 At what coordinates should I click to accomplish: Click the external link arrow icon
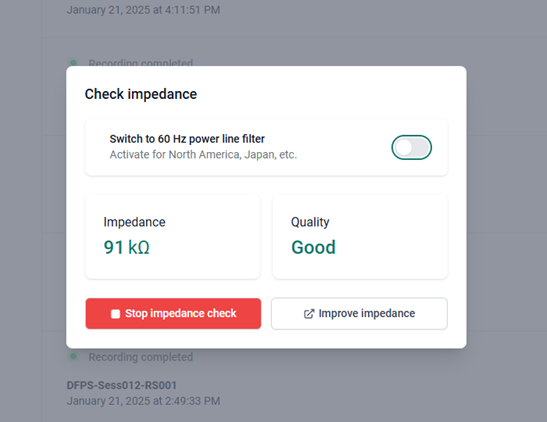[x=309, y=314]
